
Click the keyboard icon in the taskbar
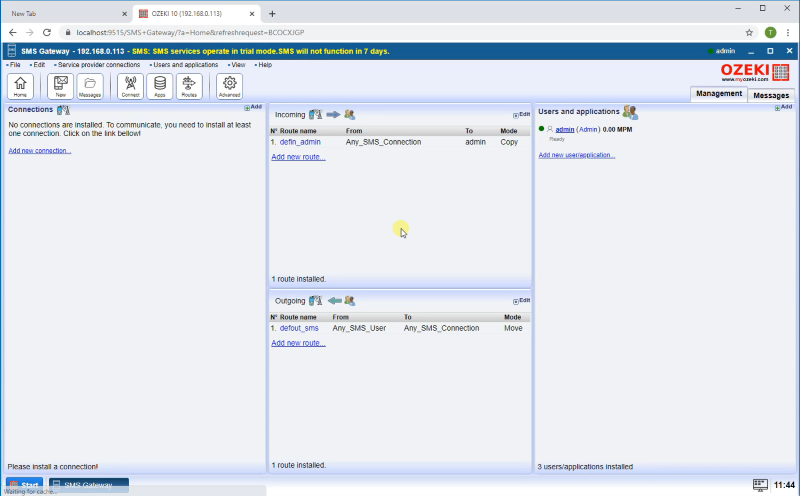[760, 485]
